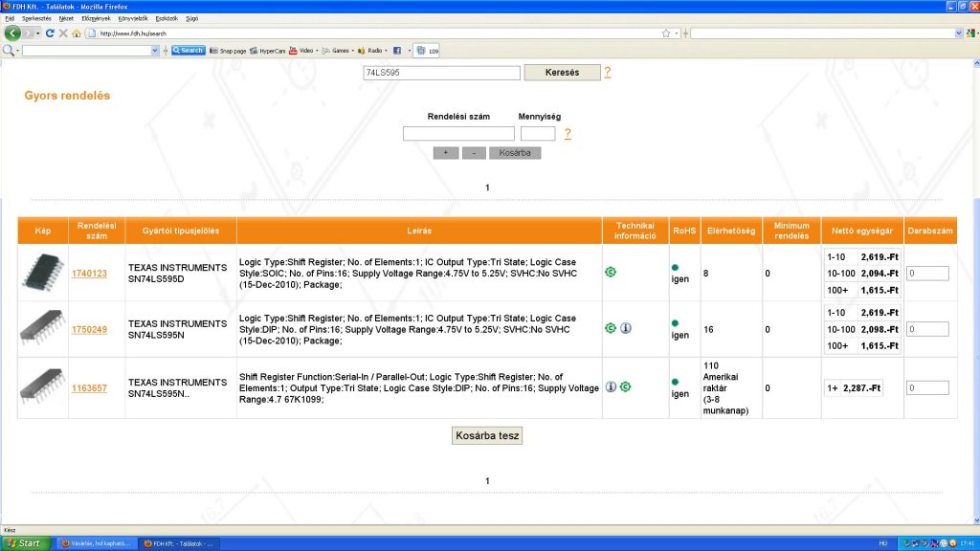The width and height of the screenshot is (980, 551).
Task: Click the minus button under Rendelési szám
Action: (x=474, y=153)
